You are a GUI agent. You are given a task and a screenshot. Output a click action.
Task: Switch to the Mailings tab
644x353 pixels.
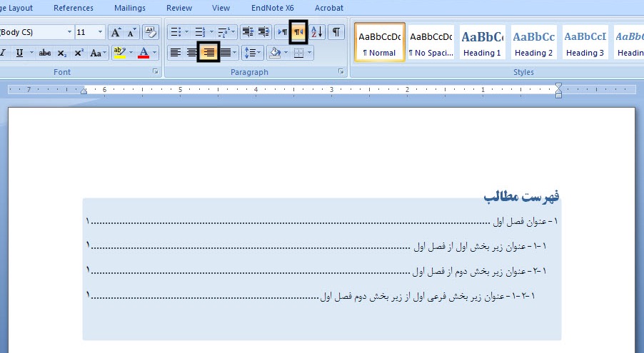click(x=129, y=8)
